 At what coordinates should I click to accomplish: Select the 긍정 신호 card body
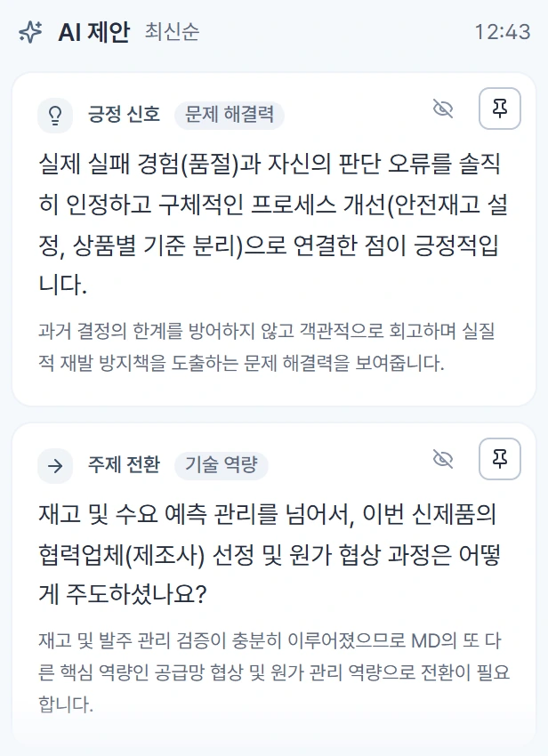coord(273,239)
